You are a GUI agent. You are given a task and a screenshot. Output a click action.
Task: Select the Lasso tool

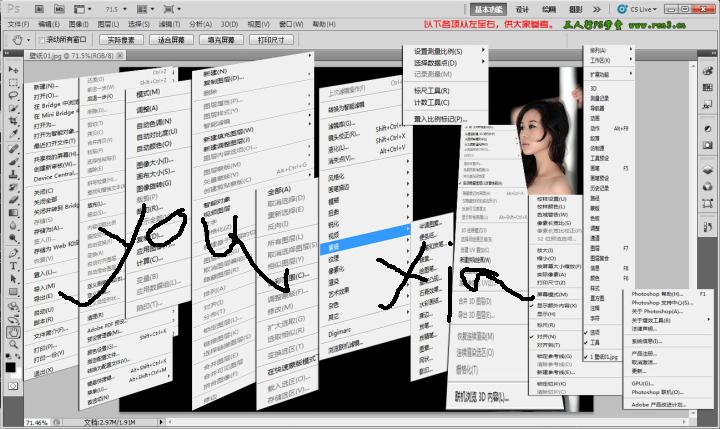click(x=13, y=96)
